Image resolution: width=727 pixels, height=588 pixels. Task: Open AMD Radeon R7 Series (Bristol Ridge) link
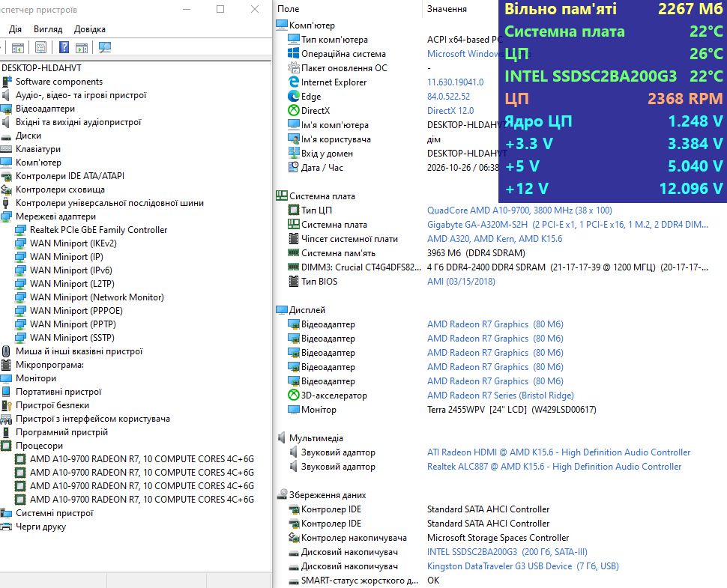tap(500, 395)
